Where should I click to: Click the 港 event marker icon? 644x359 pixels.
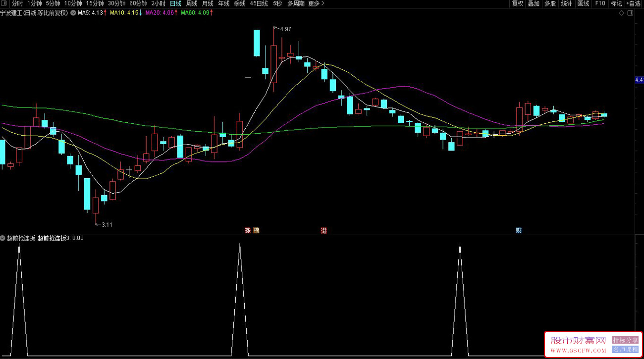tap(324, 230)
